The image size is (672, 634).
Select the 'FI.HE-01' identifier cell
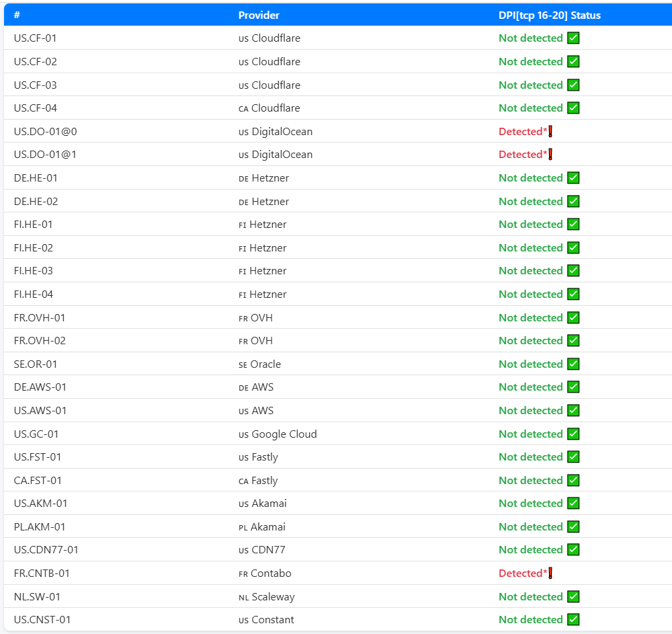click(x=33, y=224)
